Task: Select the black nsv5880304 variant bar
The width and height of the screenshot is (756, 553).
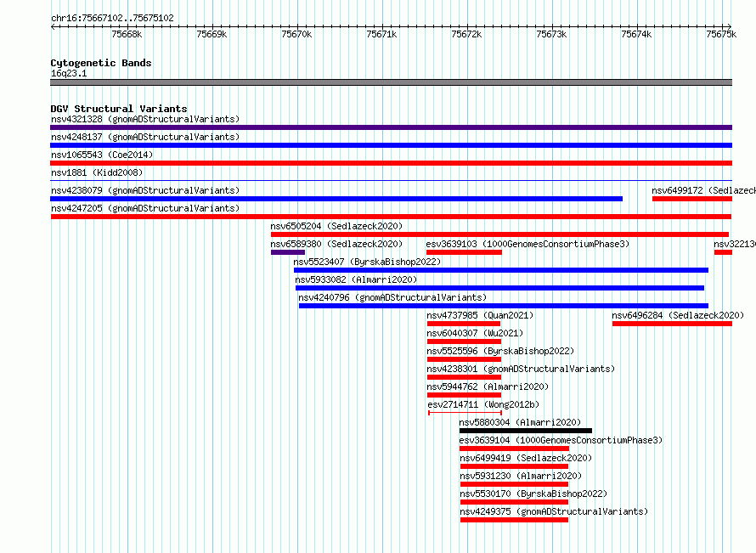Action: click(526, 431)
